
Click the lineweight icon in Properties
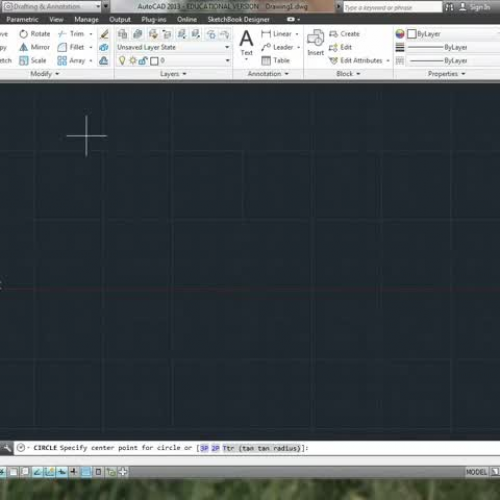point(400,47)
